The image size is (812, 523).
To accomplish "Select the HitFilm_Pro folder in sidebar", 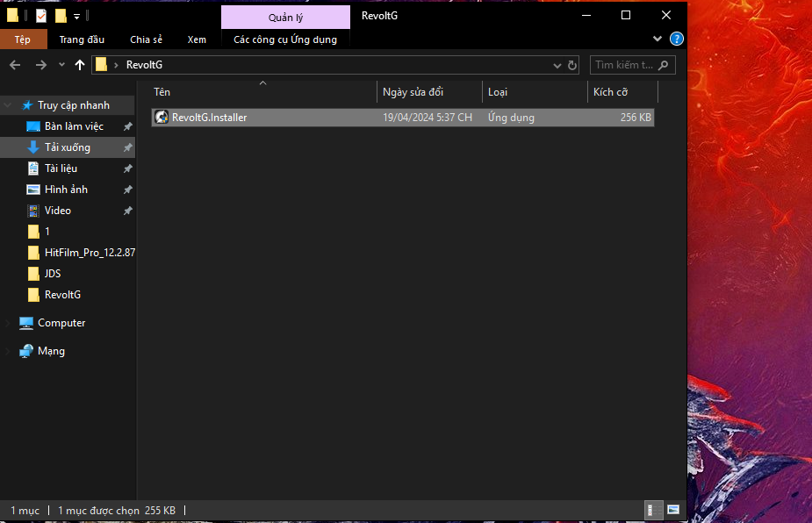I will (90, 253).
